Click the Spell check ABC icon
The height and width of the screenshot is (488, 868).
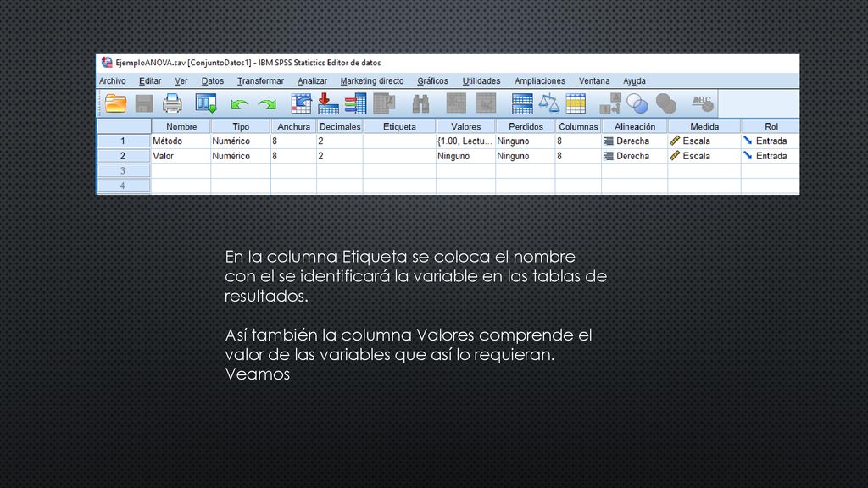click(703, 103)
